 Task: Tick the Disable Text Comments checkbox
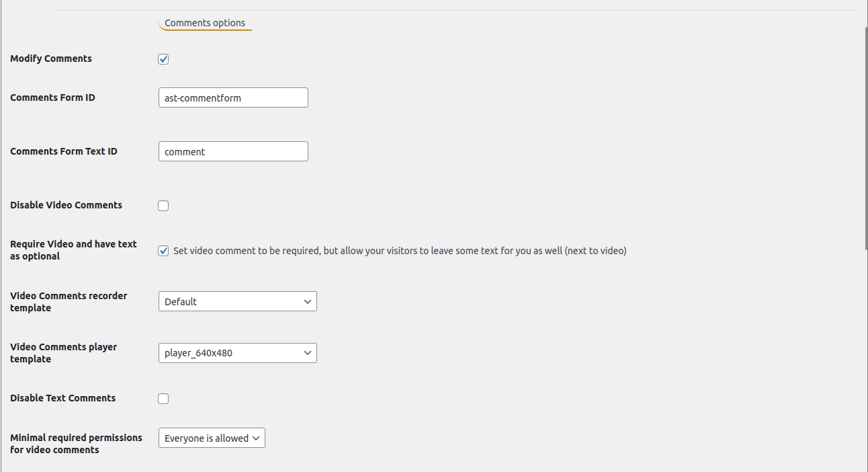[163, 399]
